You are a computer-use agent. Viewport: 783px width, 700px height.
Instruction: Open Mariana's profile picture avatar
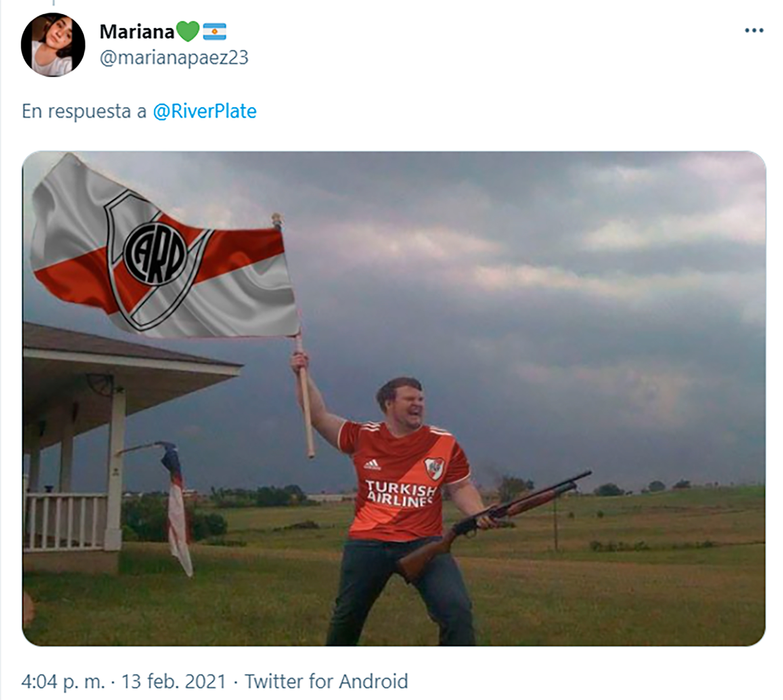click(x=53, y=45)
